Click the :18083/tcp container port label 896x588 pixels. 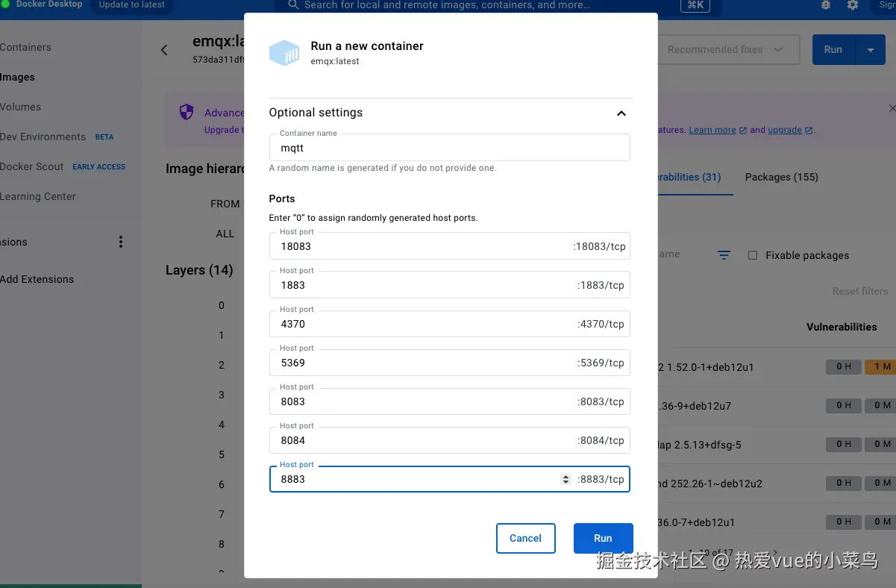[598, 246]
